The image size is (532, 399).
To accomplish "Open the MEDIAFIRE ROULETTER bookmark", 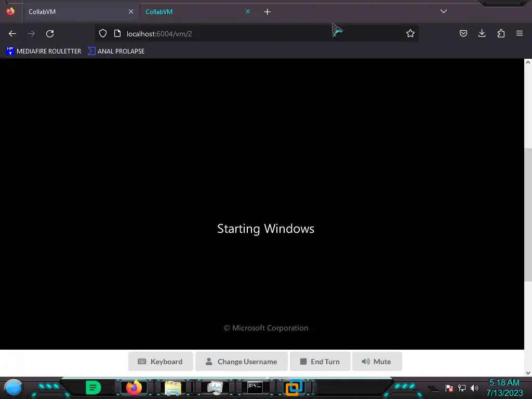I will 44,51.
